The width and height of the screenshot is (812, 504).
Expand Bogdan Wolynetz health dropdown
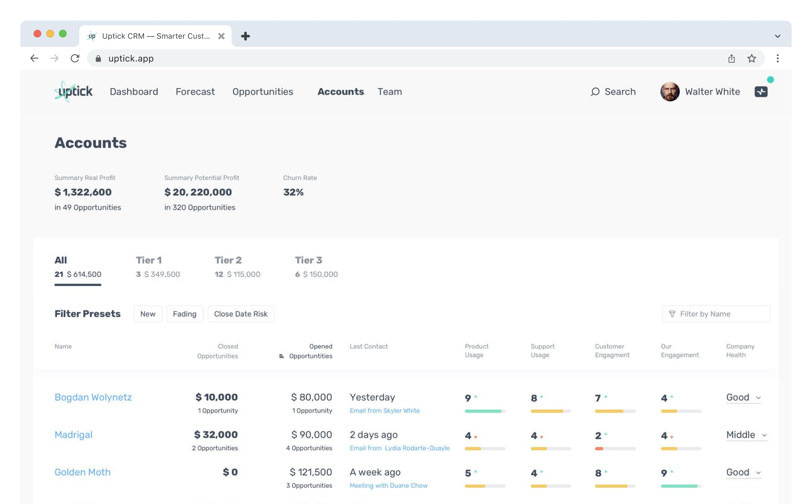tap(743, 397)
